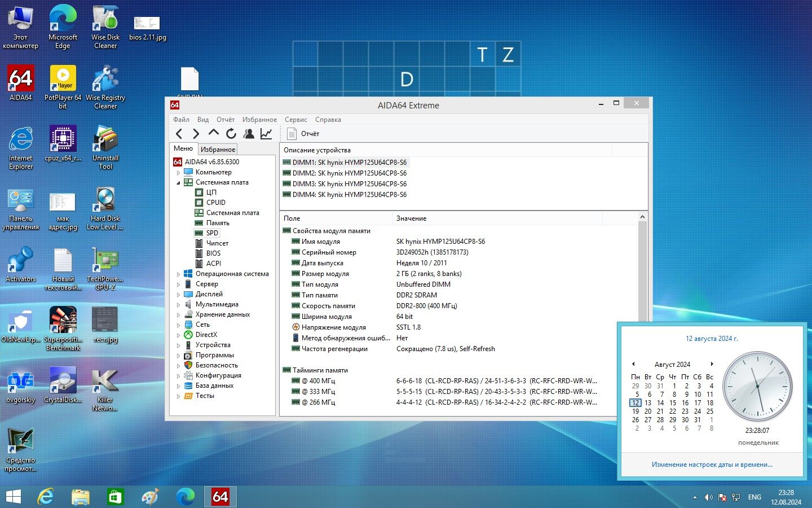The image size is (812, 508).
Task: Select the TechPowerUp GPU-Z desktop icon
Action: click(105, 269)
